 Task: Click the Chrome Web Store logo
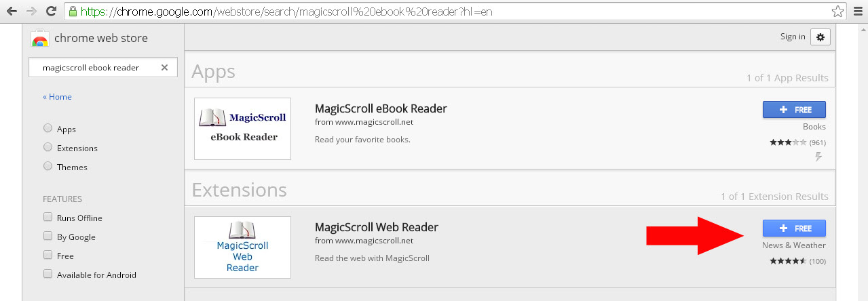point(40,39)
